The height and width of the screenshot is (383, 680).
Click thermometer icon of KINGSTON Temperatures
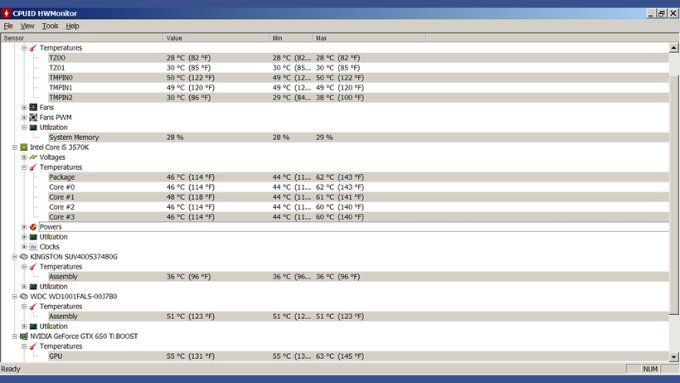(33, 267)
